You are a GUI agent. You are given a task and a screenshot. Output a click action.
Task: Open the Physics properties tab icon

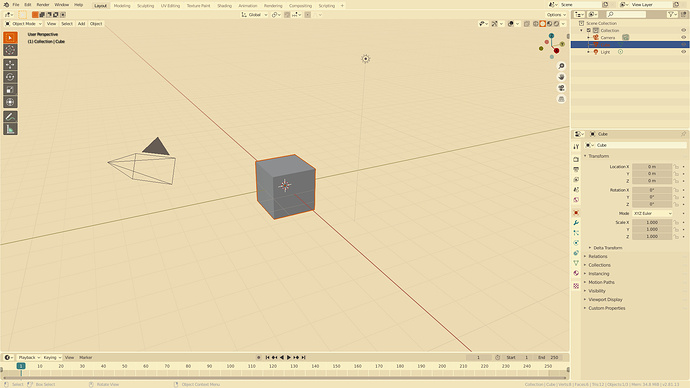576,243
